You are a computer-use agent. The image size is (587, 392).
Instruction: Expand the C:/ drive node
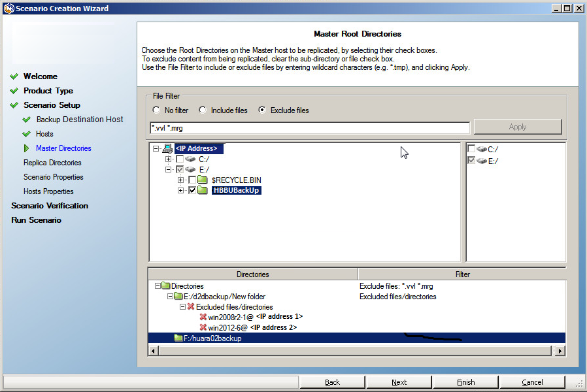tap(169, 159)
